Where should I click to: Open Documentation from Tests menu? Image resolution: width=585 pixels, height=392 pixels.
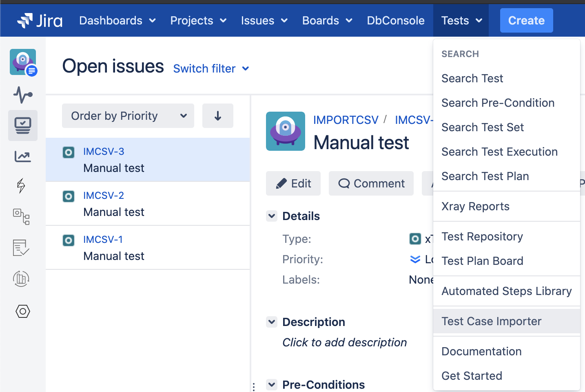[x=507, y=351]
